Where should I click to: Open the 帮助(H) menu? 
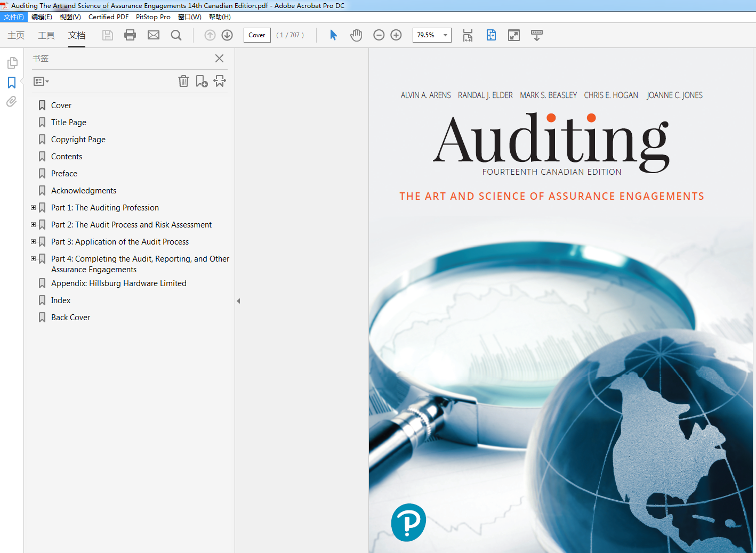(x=220, y=17)
